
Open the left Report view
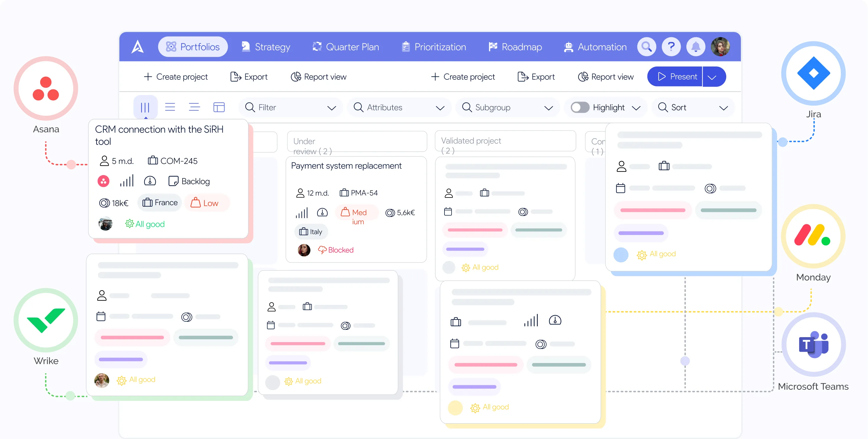click(318, 77)
